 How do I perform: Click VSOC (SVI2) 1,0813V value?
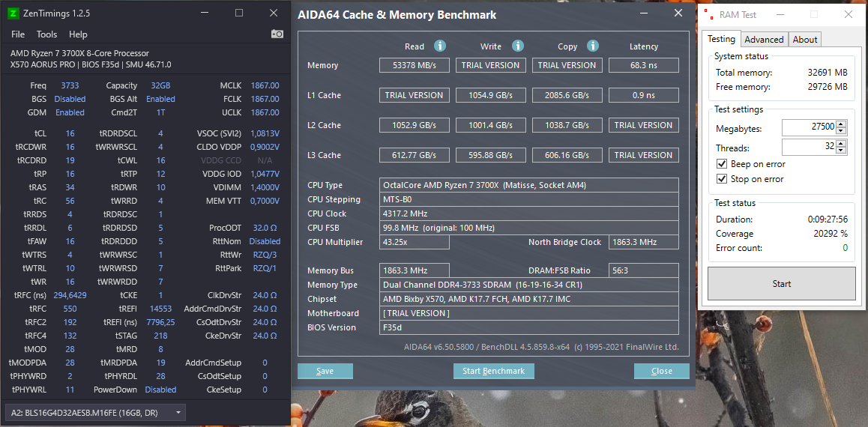tap(265, 133)
